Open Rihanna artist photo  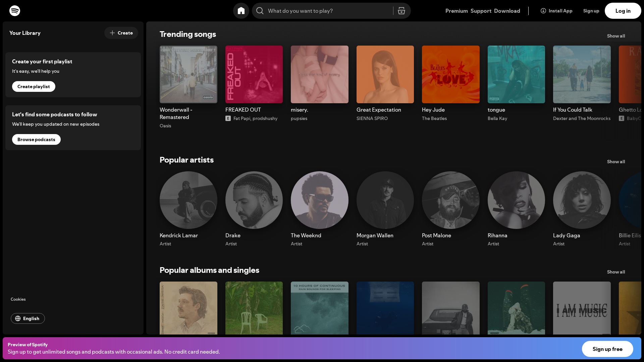pos(516,200)
